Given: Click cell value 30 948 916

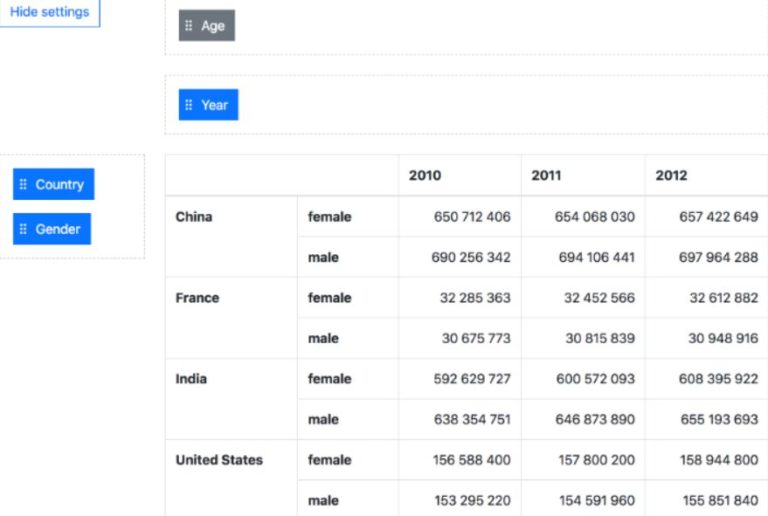Looking at the screenshot, I should tap(723, 338).
